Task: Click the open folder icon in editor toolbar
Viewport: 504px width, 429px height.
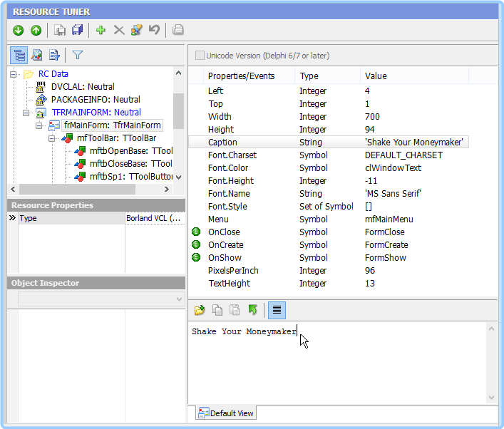Action: tap(200, 310)
